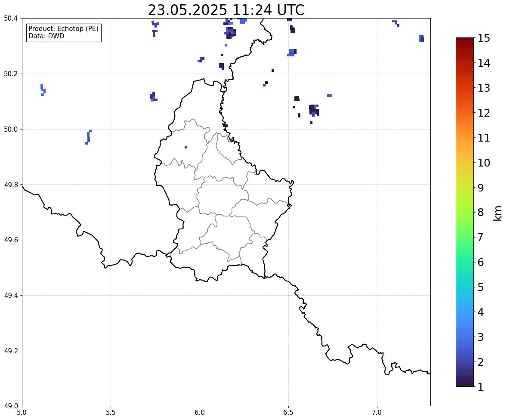This screenshot has height=420, width=507.
Task: Click the large dark echo cluster east of 6.6 longitude near 50.07
Action: [314, 110]
